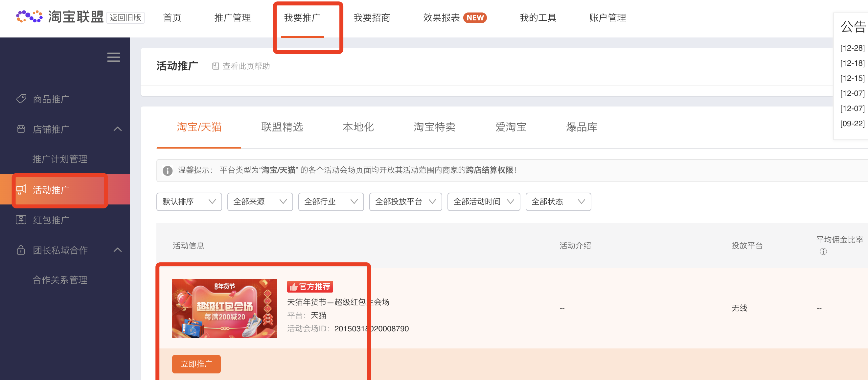Switch to the 联盟精选 tab

point(282,127)
